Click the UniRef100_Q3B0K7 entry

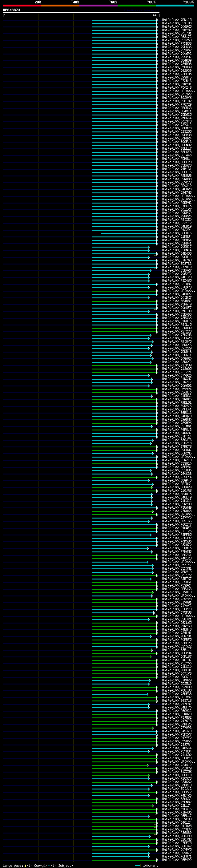click(177, 271)
